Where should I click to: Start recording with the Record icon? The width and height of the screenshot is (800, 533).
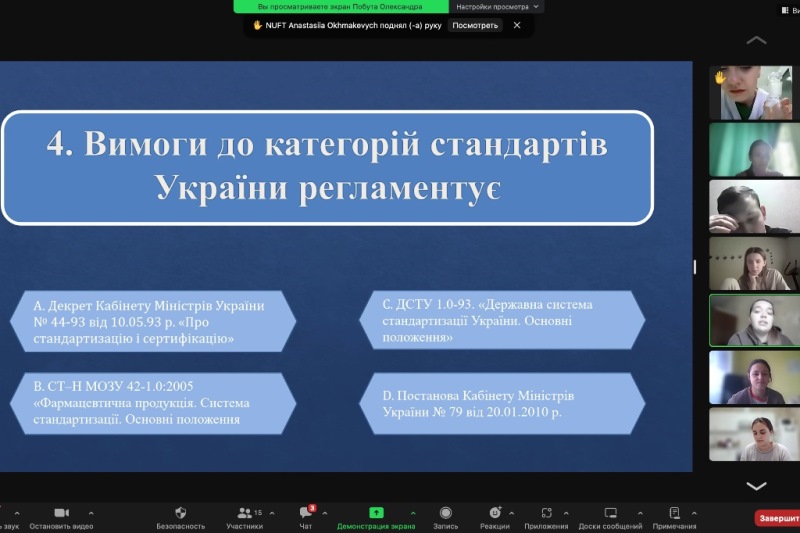pos(445,513)
